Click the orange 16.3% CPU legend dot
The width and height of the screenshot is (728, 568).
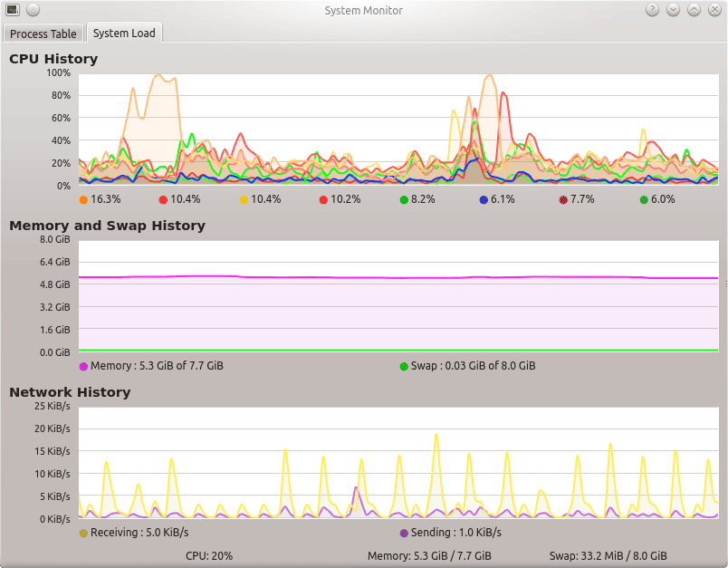84,199
